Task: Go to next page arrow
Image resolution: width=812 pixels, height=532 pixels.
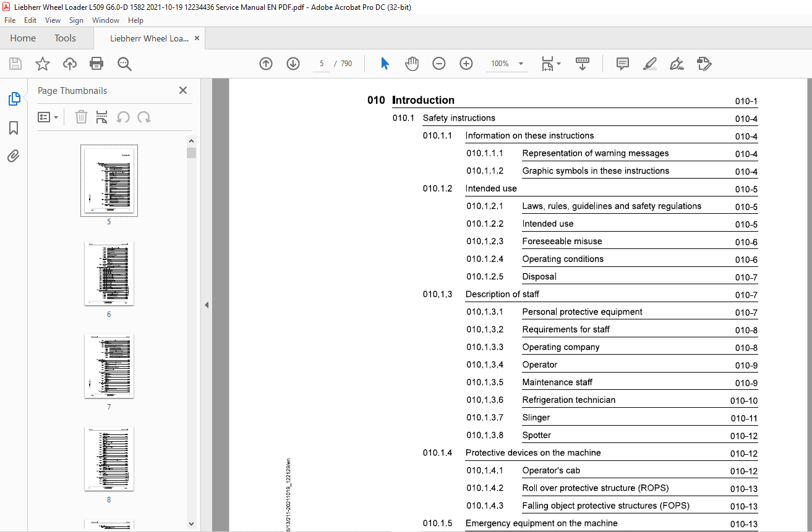Action: point(293,64)
